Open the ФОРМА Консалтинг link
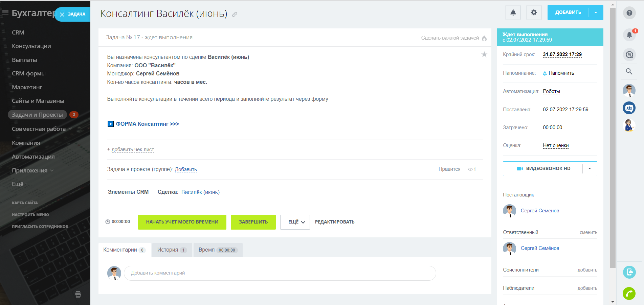 tap(147, 124)
